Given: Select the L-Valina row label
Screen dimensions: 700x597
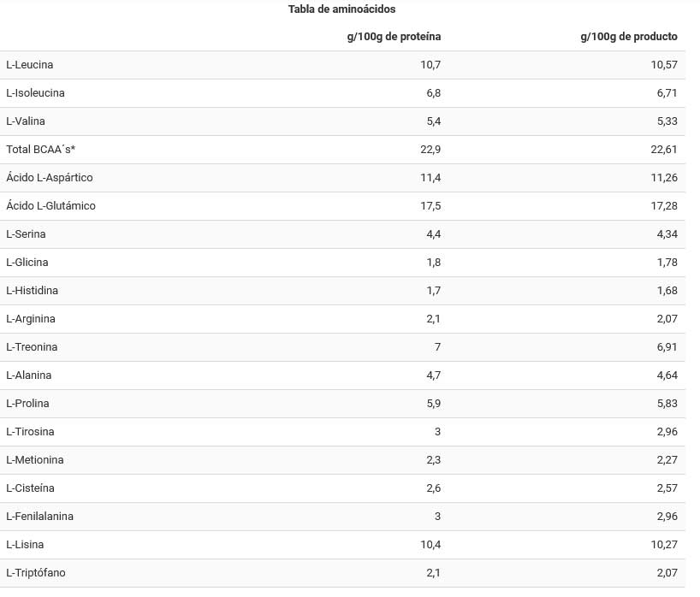Looking at the screenshot, I should coord(26,121).
